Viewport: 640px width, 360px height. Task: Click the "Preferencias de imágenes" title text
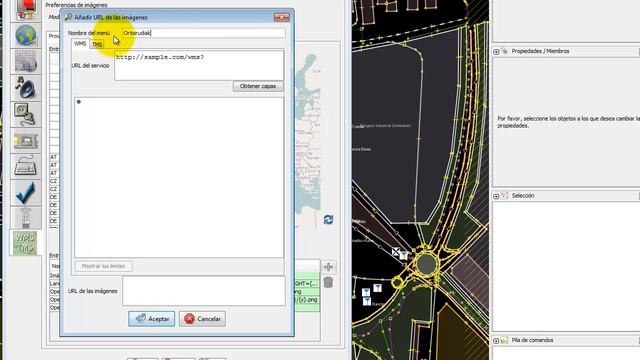(x=76, y=5)
